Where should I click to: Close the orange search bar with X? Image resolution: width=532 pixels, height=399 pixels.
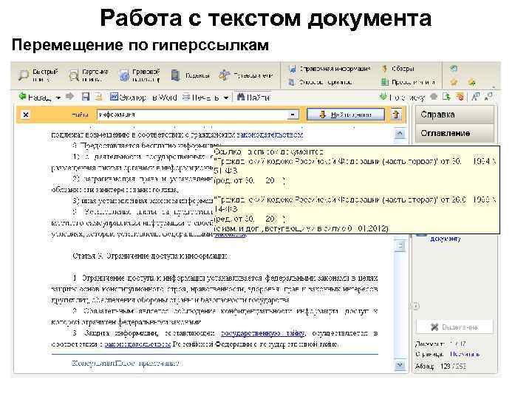click(26, 115)
